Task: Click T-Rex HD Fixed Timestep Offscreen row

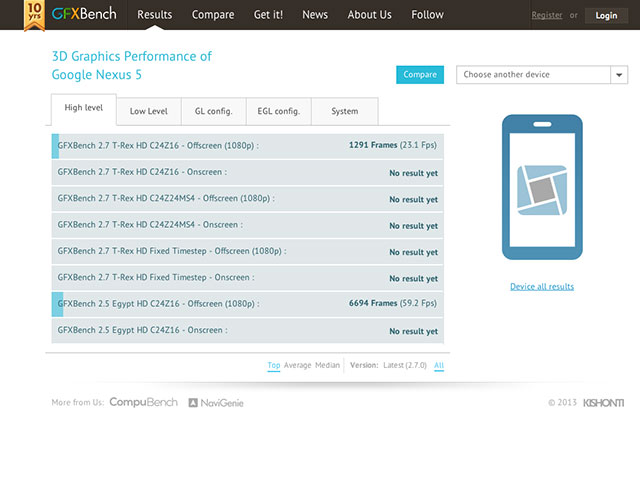Action: pos(247,251)
